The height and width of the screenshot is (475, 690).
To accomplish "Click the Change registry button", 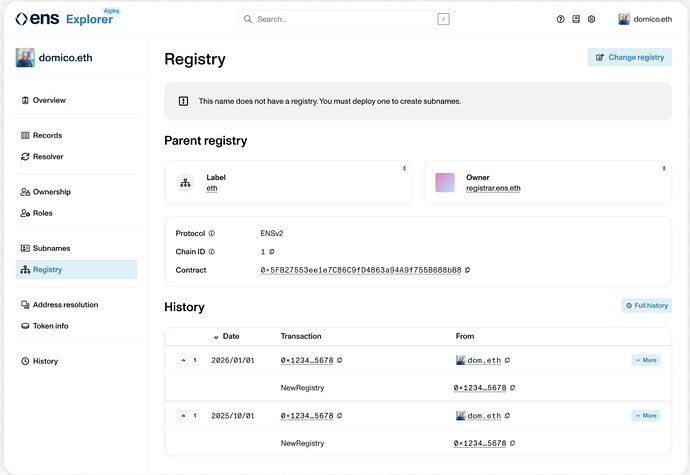I will pyautogui.click(x=629, y=57).
